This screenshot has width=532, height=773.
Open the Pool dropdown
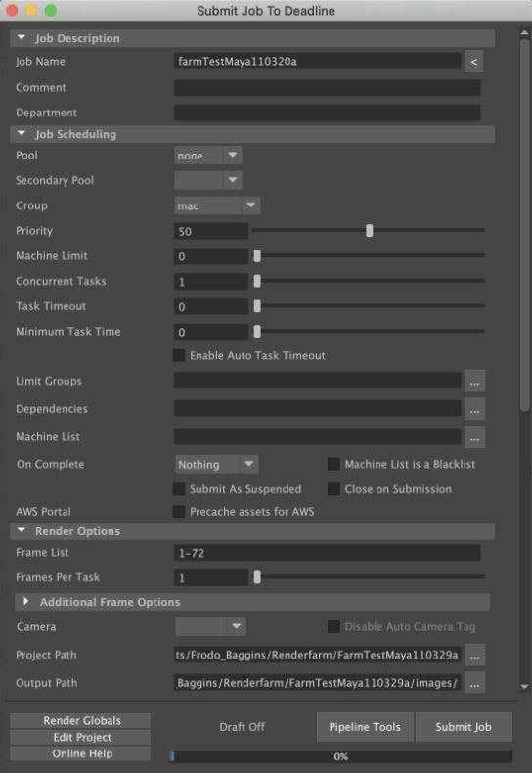[x=208, y=156]
